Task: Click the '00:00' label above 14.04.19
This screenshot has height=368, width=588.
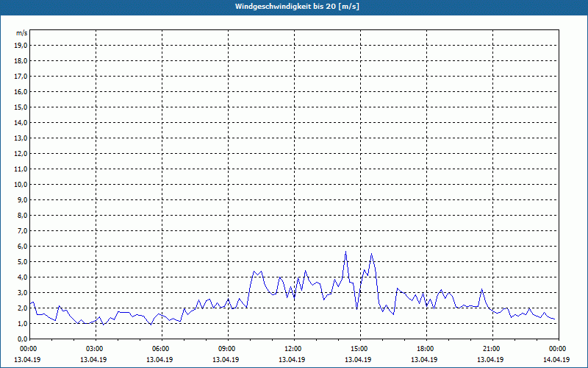Action: click(x=558, y=349)
